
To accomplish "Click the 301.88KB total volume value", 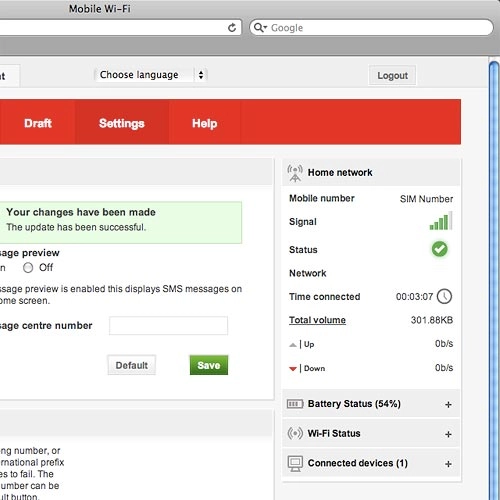I will point(432,320).
